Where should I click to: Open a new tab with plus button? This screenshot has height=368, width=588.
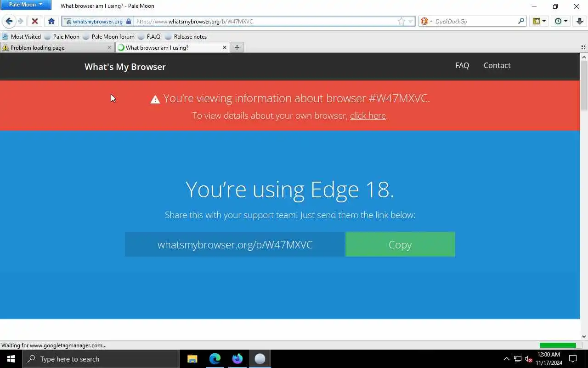point(237,47)
